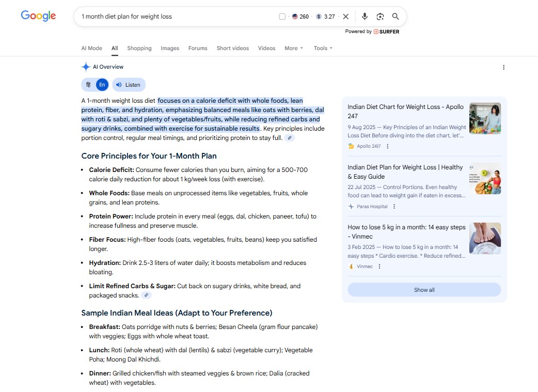Open the More search categories dropdown
Screen dimensions: 538x392
pos(292,48)
